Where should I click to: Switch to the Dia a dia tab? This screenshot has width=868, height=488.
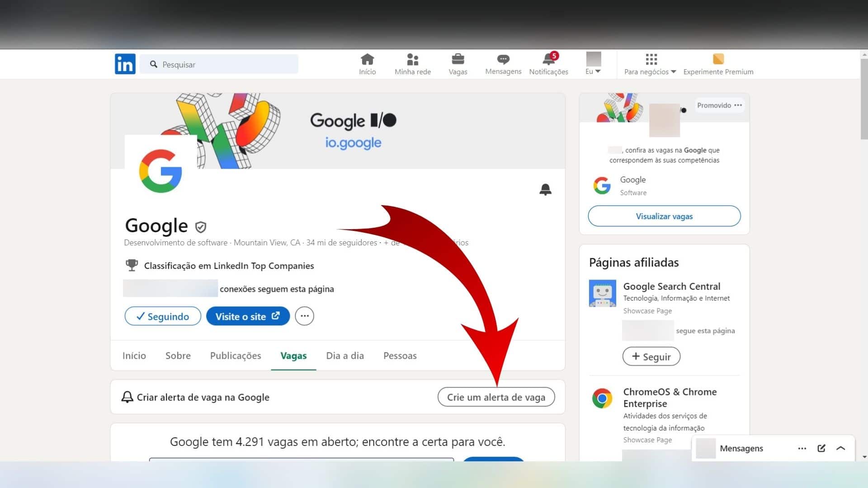345,356
